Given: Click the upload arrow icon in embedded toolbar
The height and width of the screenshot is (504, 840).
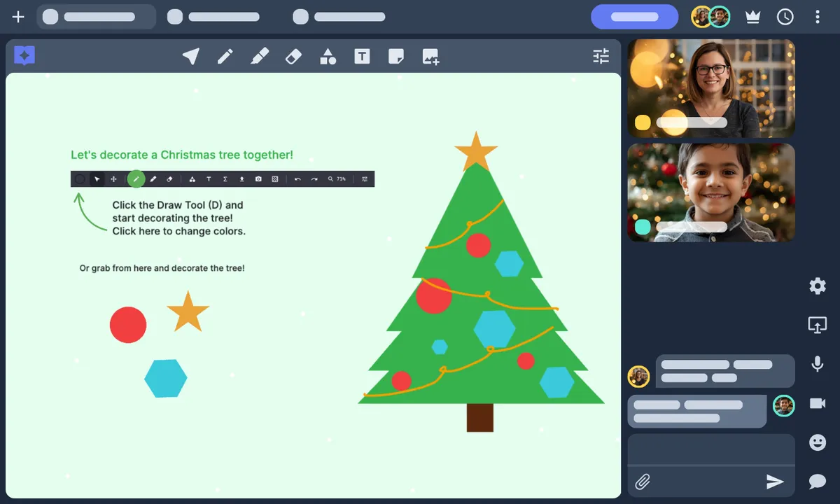Looking at the screenshot, I should (x=241, y=179).
